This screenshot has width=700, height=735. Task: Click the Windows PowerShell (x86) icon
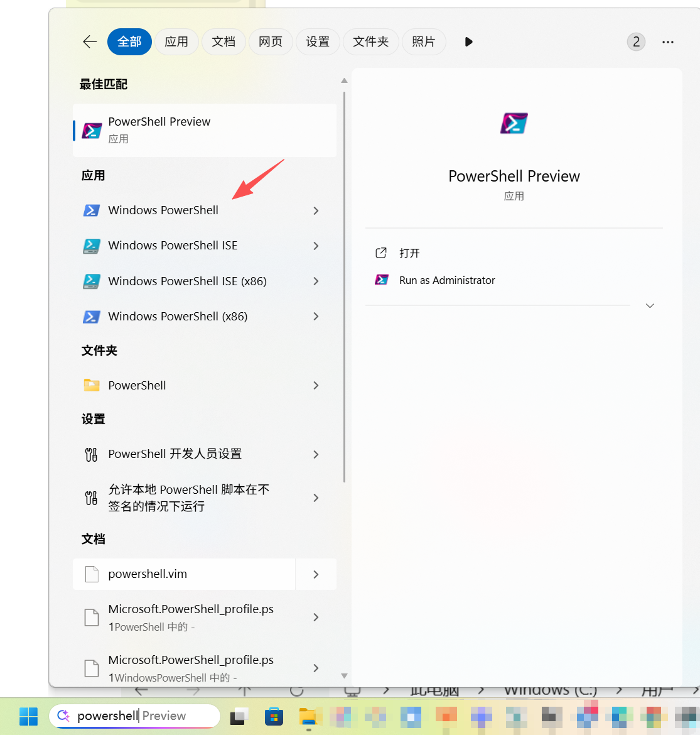[x=92, y=317]
